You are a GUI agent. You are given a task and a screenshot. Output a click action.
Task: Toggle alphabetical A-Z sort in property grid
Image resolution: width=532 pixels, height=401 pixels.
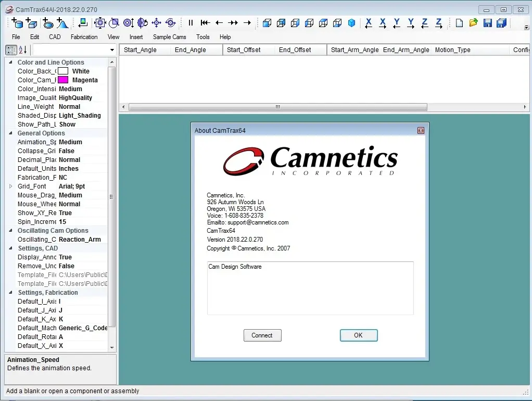point(22,50)
